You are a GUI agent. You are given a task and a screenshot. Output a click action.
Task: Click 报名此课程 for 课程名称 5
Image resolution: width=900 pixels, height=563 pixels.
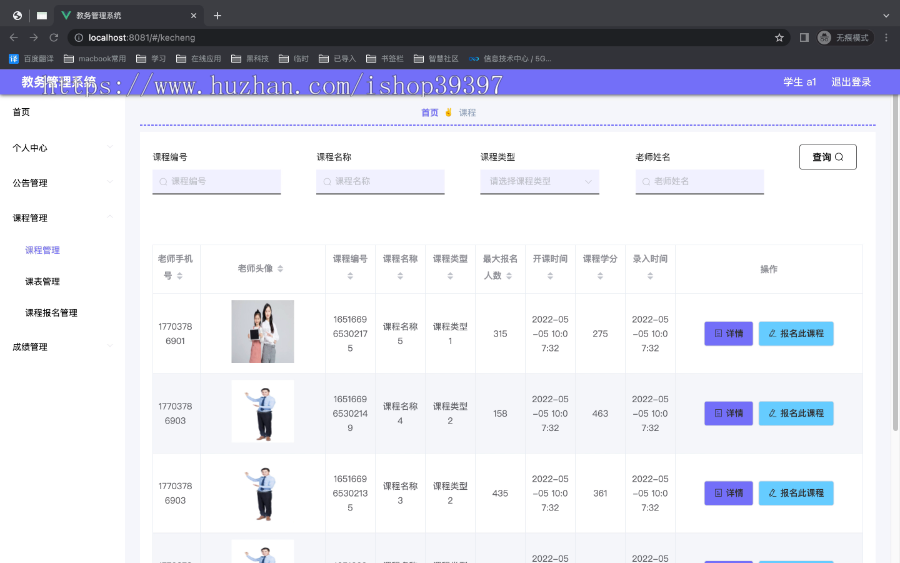click(x=796, y=333)
